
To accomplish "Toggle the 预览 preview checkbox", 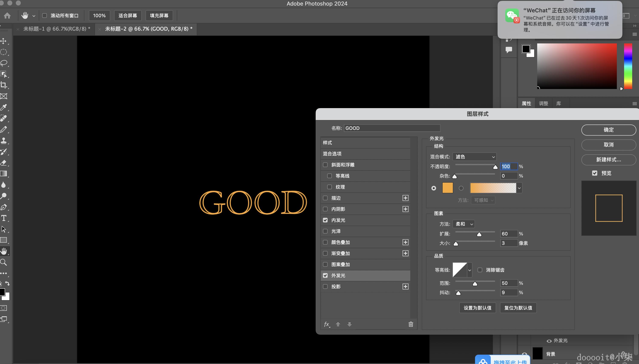I will (x=595, y=173).
